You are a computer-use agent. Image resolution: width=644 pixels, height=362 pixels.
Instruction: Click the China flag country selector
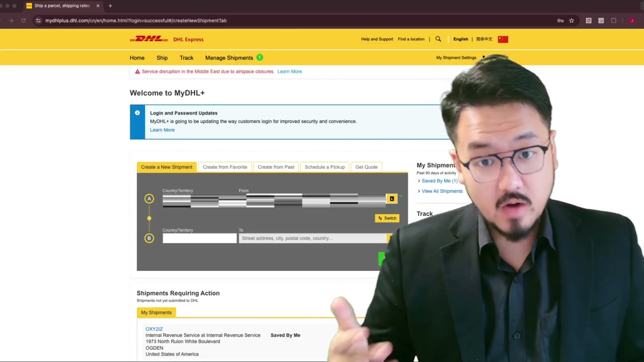[503, 39]
